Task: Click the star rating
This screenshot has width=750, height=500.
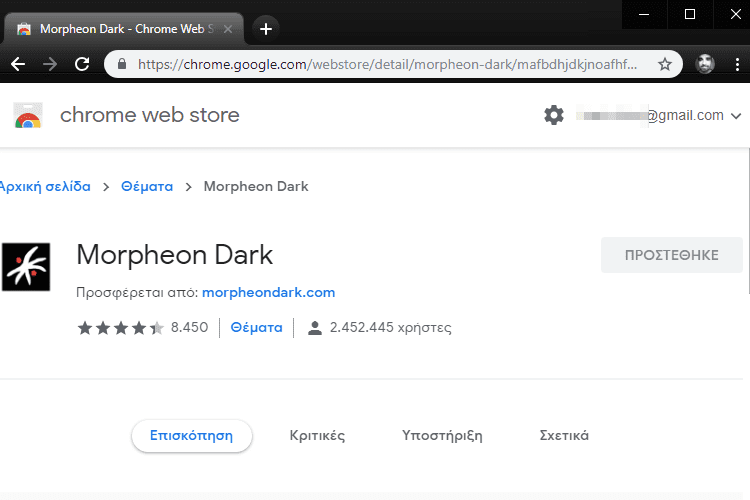Action: tap(121, 328)
